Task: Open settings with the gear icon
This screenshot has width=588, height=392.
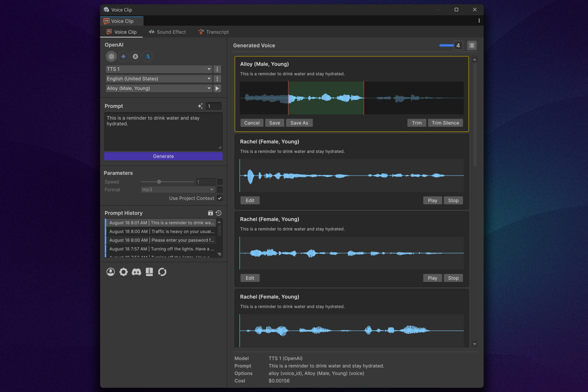Action: [123, 272]
